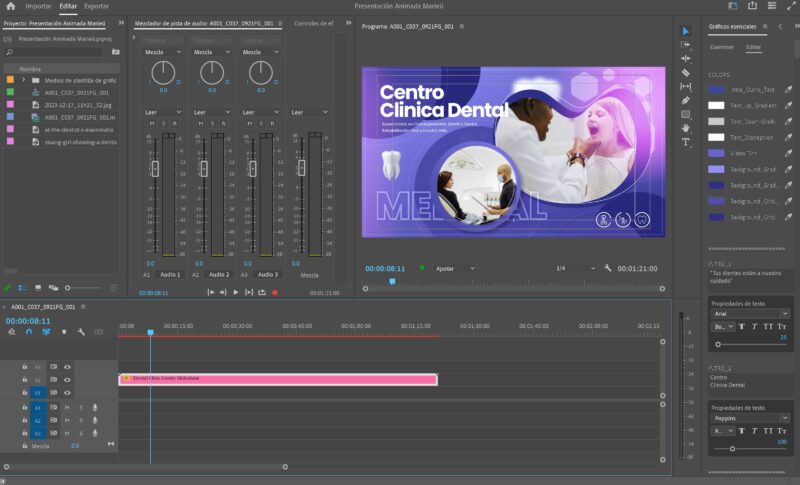Click the new bin folder icon in Project panel
Screen dimensions: 800x485
[x=116, y=52]
